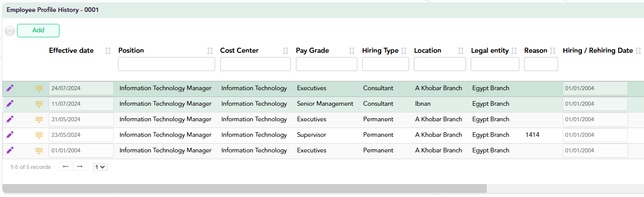Edit the 11/07/2024 record with pencil icon
Image resolution: width=644 pixels, height=197 pixels.
tap(10, 104)
